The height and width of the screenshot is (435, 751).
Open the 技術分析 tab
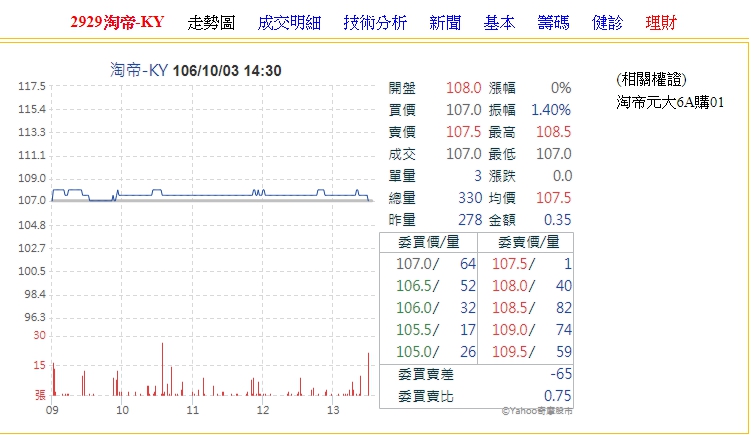pos(375,23)
